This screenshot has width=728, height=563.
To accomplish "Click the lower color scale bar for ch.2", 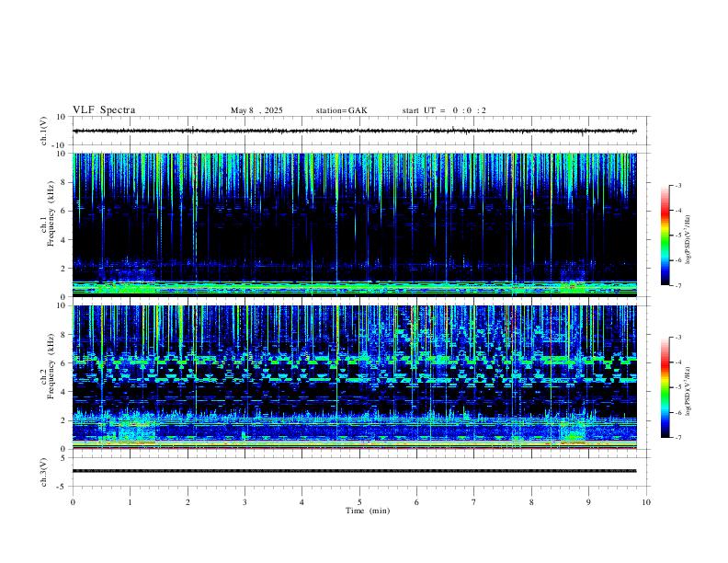I will (x=665, y=387).
